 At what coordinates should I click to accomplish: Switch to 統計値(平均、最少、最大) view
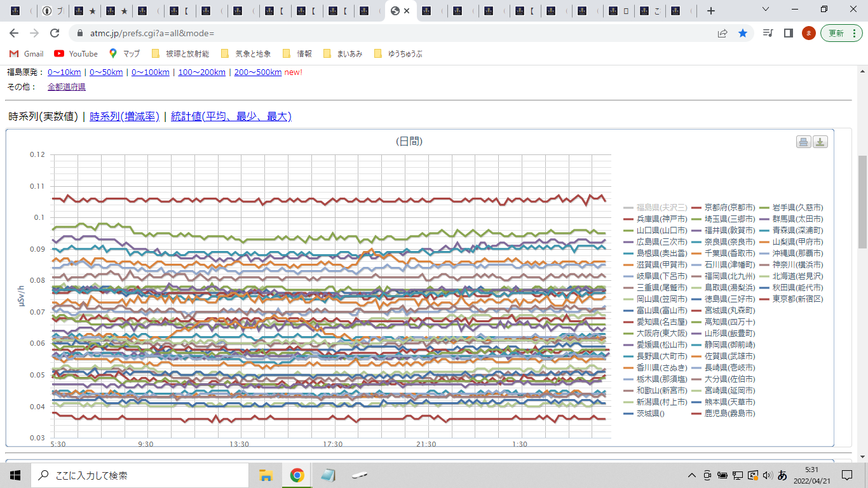click(x=231, y=116)
